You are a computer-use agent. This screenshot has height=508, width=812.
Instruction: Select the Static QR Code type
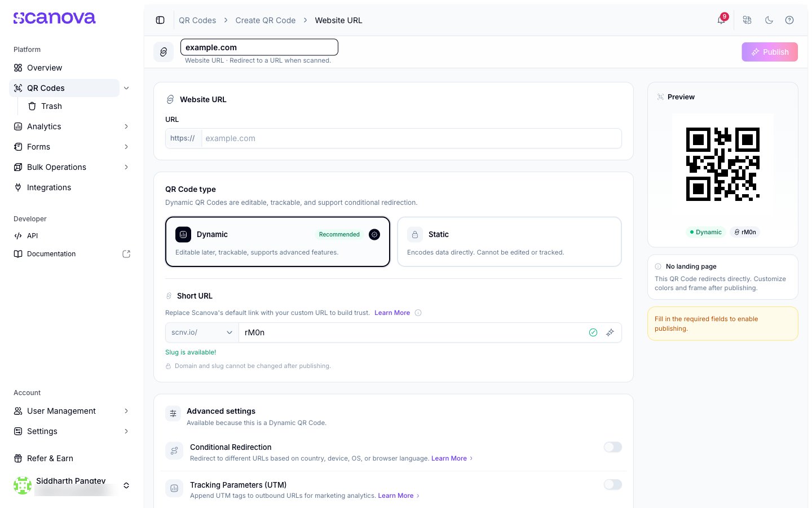(x=509, y=242)
